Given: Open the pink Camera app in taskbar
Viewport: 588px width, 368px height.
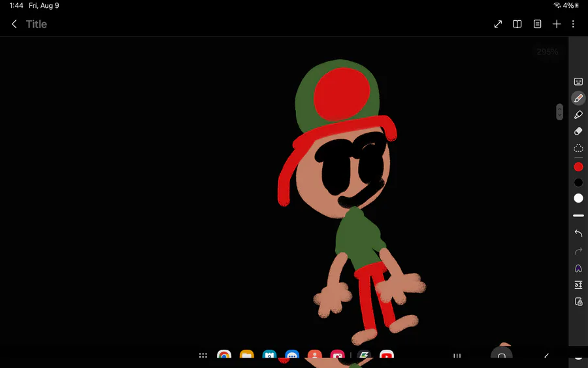Looking at the screenshot, I should point(338,354).
